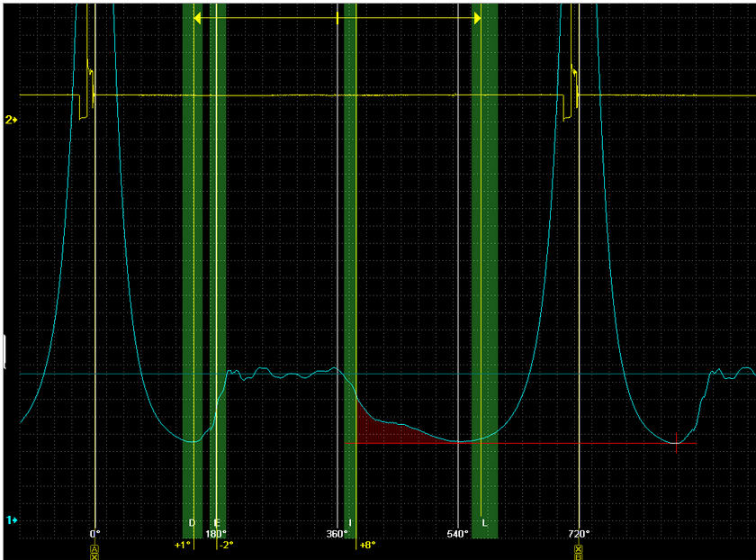Click the +1° offset value
The image size is (756, 560).
(183, 545)
